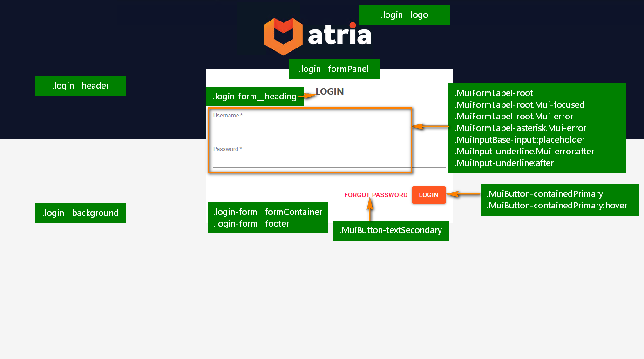
Task: Select the .login__logo annotation label
Action: click(x=404, y=15)
